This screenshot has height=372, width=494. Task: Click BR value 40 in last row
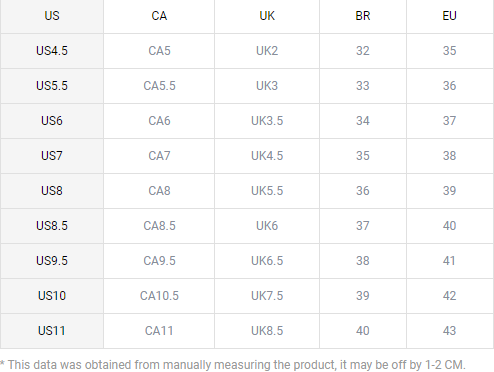(x=363, y=331)
